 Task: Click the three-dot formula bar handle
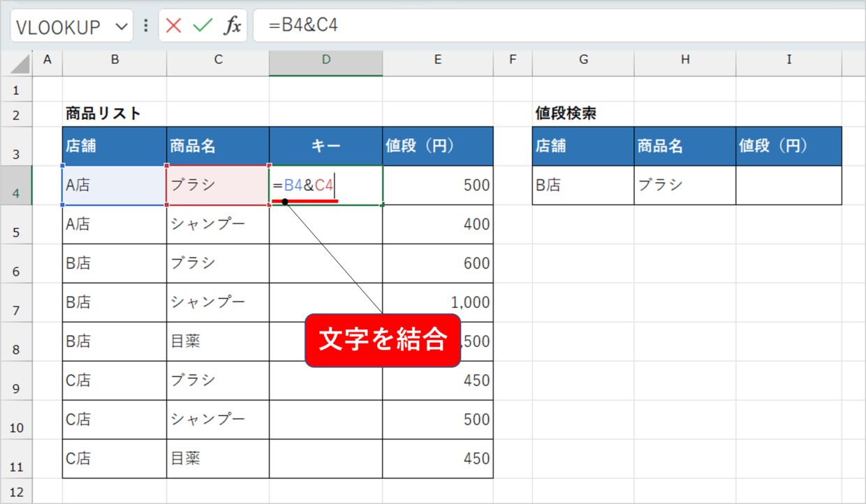(x=145, y=27)
